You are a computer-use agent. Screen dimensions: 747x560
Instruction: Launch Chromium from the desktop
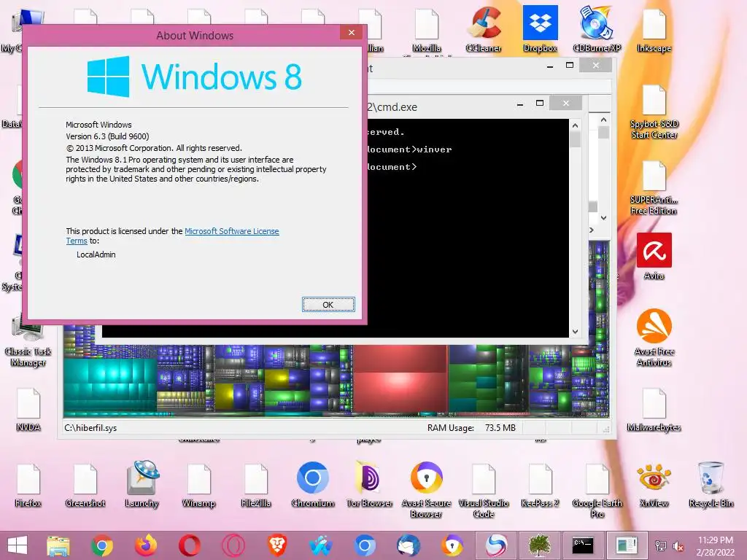[x=312, y=484]
